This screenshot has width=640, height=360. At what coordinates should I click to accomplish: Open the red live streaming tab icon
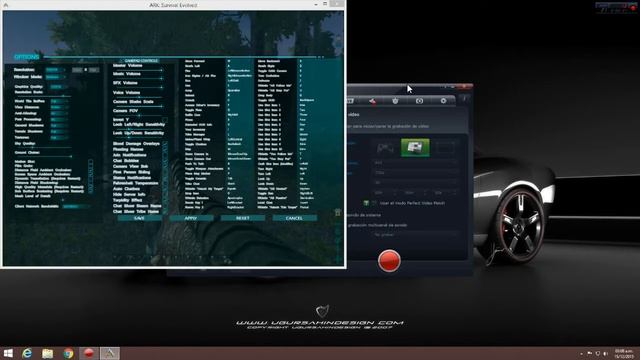372,100
